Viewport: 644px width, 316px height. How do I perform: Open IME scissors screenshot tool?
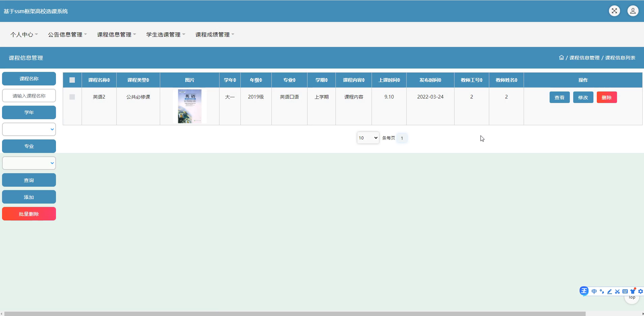tap(617, 291)
